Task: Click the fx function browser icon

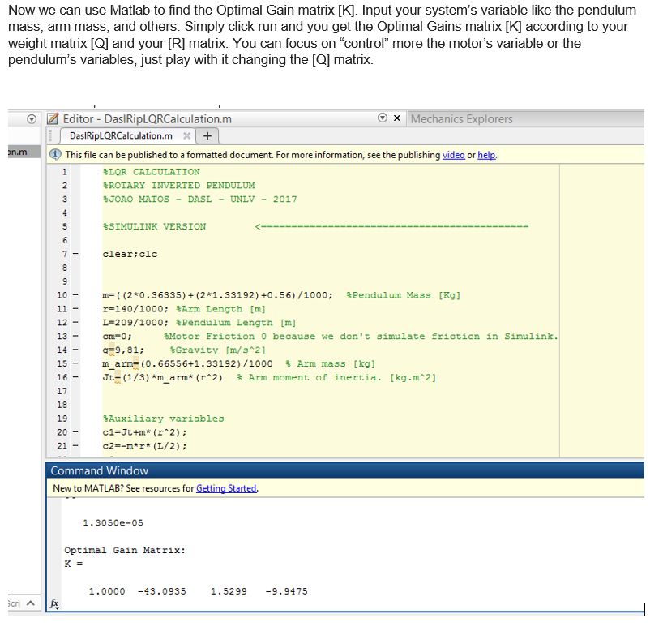Action: 54,603
